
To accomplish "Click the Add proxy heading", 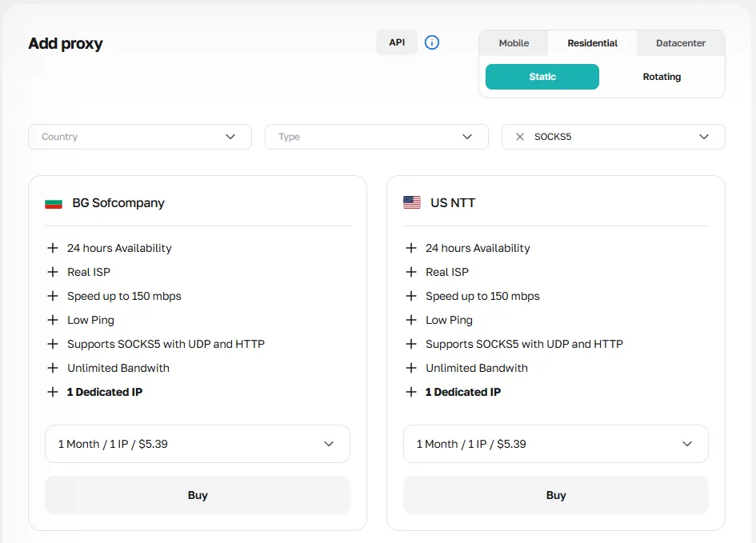I will 66,43.
